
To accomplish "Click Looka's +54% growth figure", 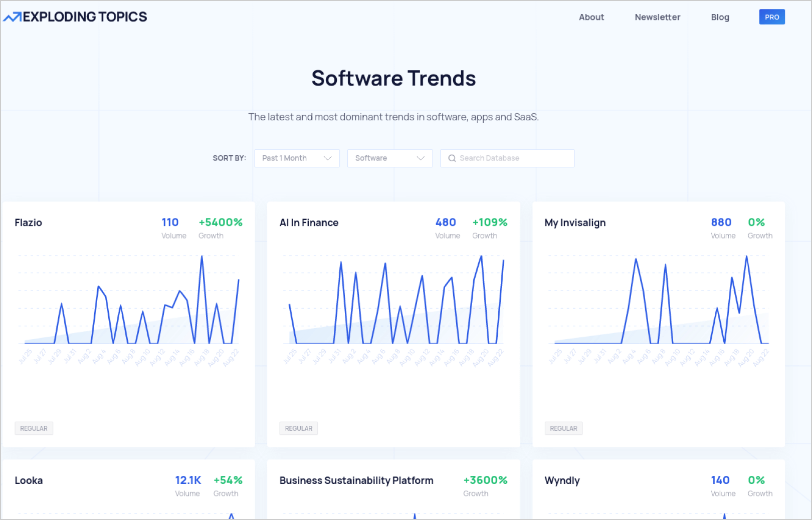I will click(x=228, y=480).
